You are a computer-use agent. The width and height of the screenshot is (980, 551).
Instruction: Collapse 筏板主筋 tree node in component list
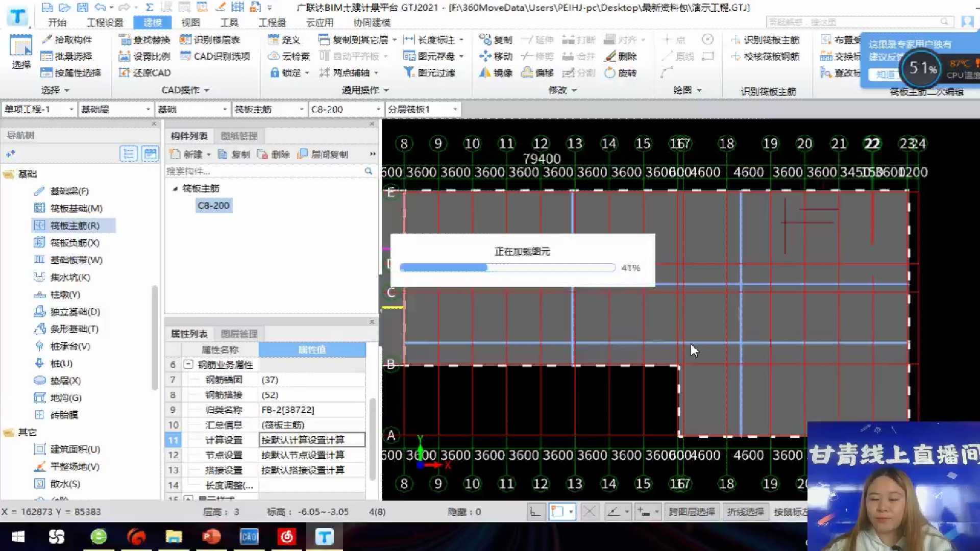[x=175, y=189]
